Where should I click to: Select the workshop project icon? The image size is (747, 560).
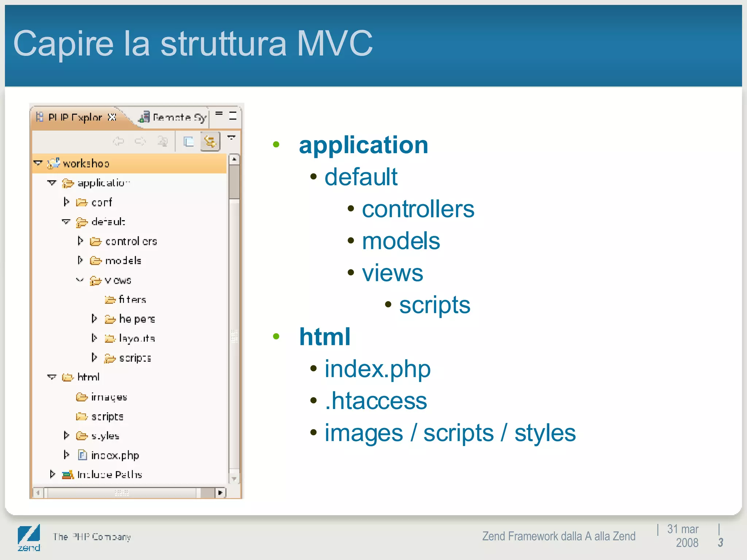tap(54, 163)
